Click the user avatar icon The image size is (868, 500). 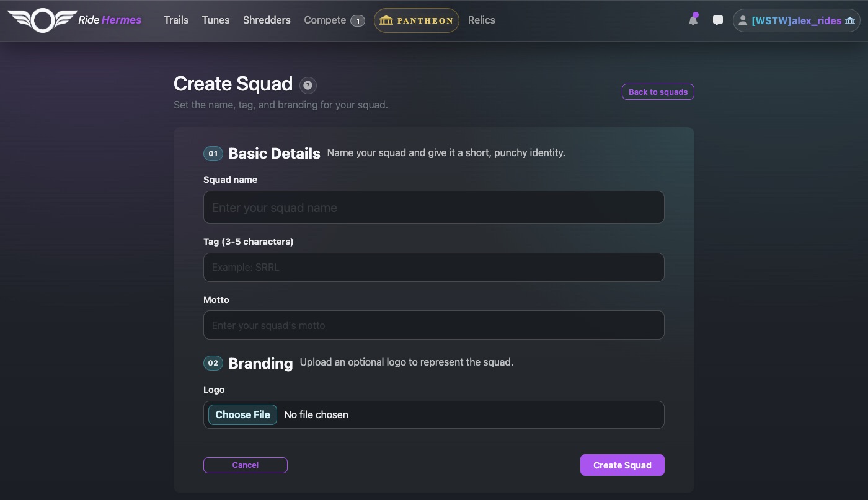click(743, 20)
